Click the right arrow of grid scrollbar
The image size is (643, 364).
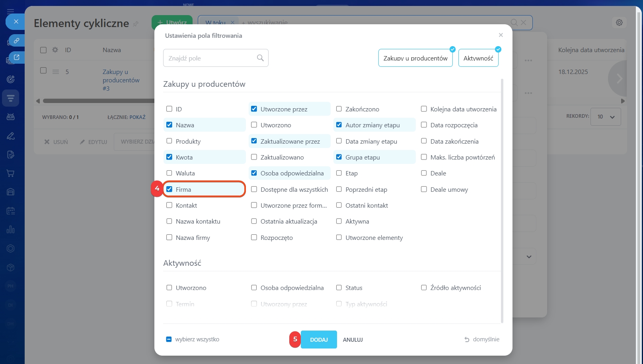tap(623, 101)
